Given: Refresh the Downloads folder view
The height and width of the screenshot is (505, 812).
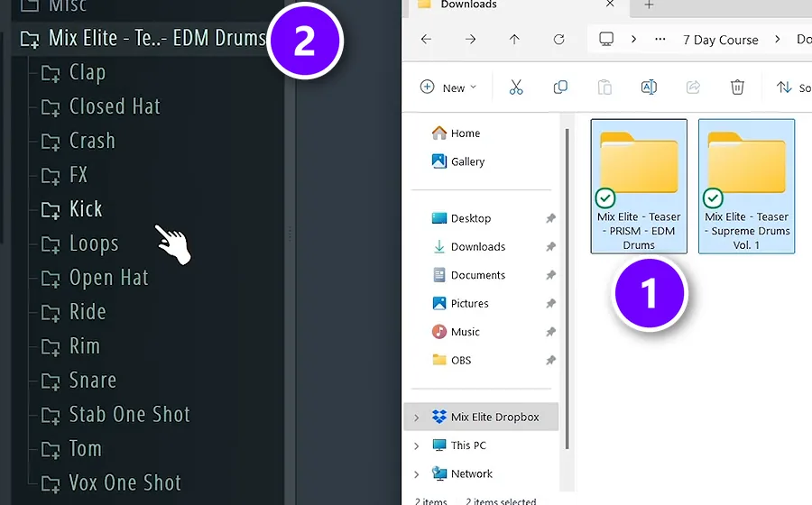Looking at the screenshot, I should [558, 40].
